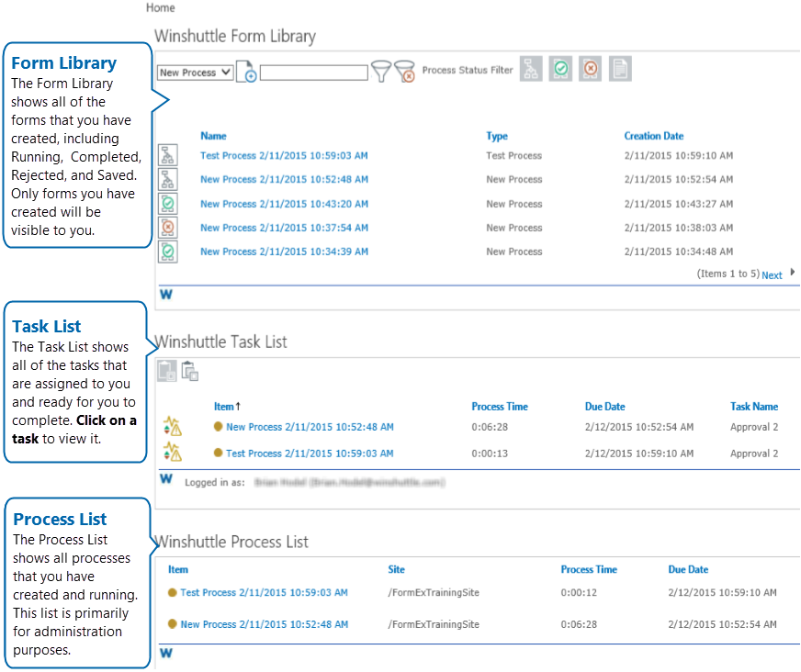Click creation date '2/11/2015 10:59:10 AM'
Image resolution: width=801 pixels, height=672 pixels.
coord(679,156)
